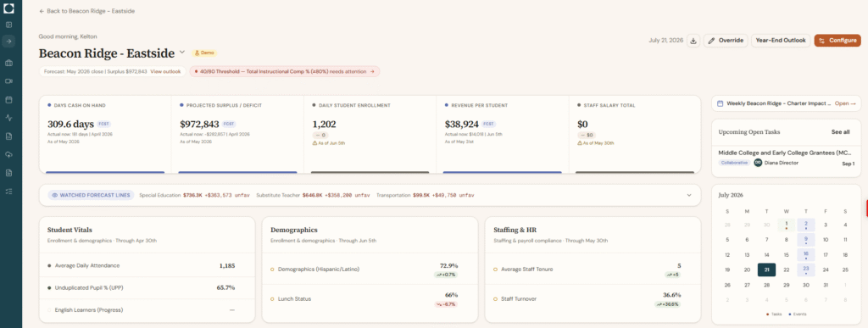
Task: Open the video camera icon in the sidebar
Action: pyautogui.click(x=8, y=81)
